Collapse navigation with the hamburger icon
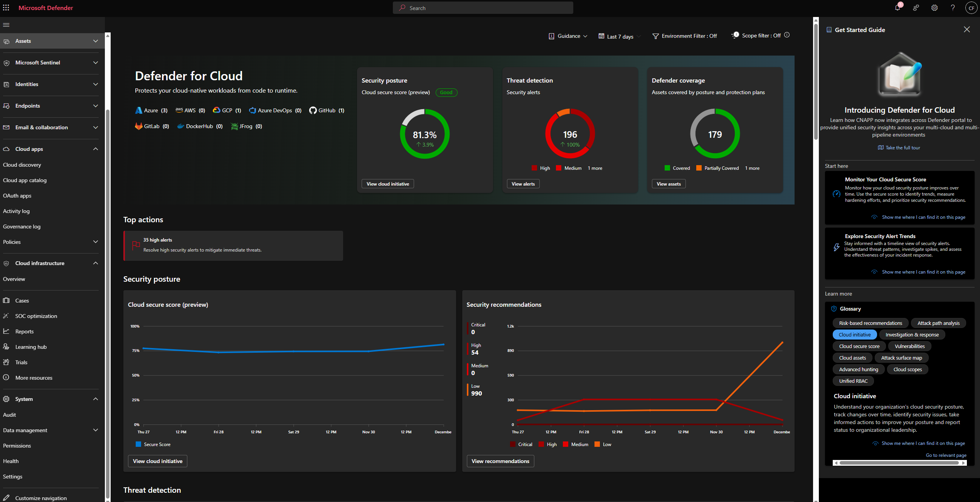The height and width of the screenshot is (502, 980). click(6, 25)
